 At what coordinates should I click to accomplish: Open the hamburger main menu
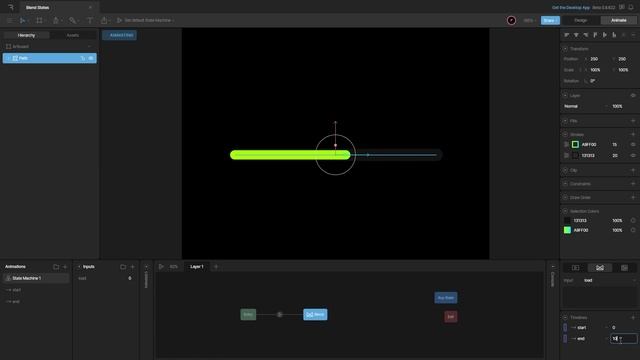[x=9, y=20]
